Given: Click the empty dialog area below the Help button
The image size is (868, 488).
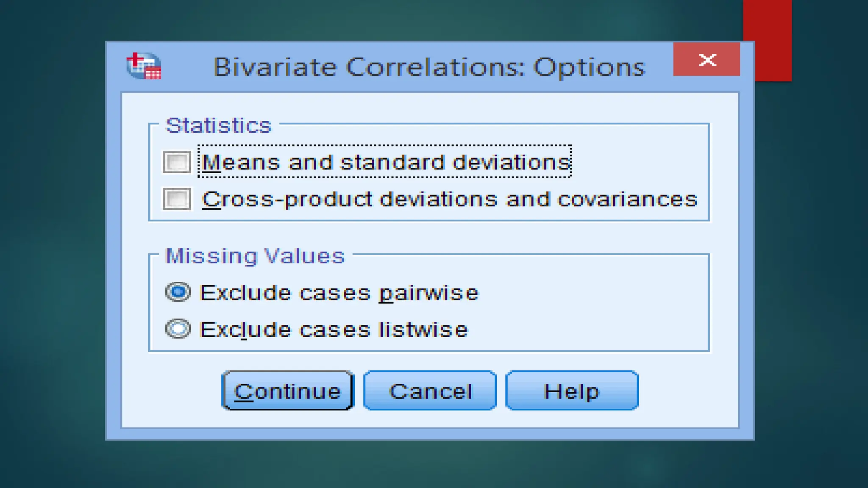Looking at the screenshot, I should [571, 419].
